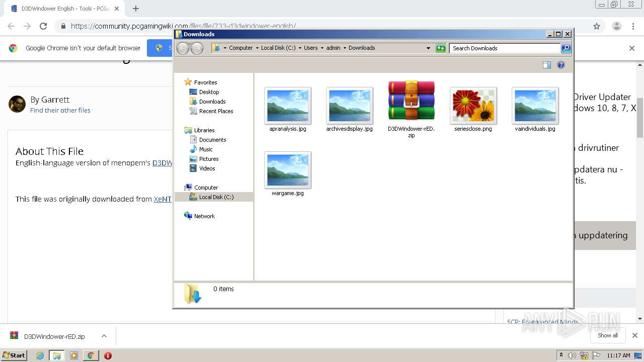The height and width of the screenshot is (362, 644).
Task: Click Explorer forward navigation arrow
Action: click(x=197, y=48)
